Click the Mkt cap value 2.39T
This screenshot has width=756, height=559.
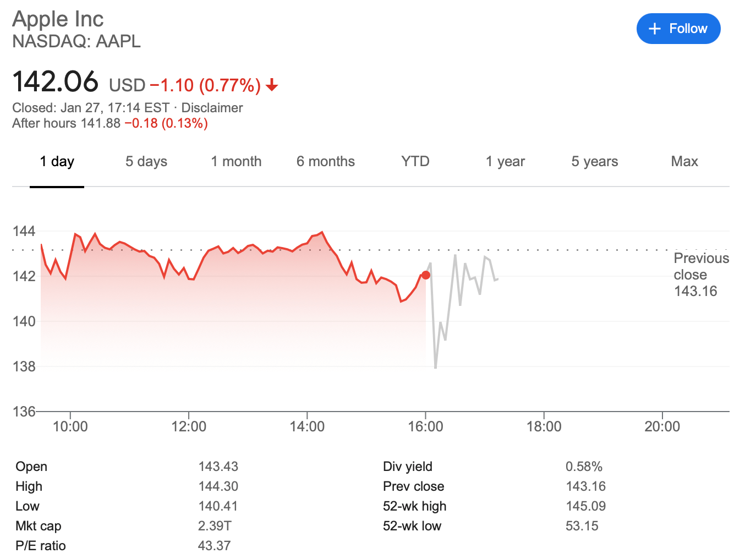click(x=215, y=526)
